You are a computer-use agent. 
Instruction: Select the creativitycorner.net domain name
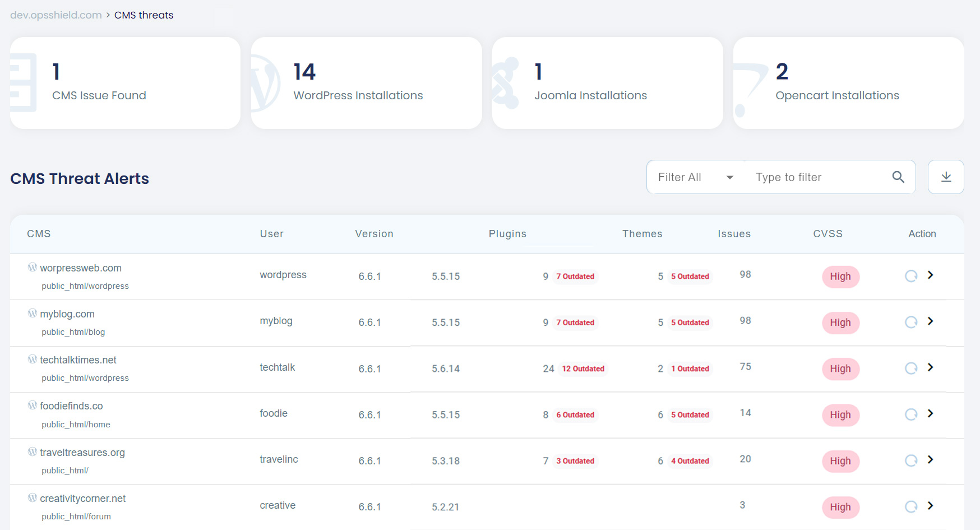coord(83,499)
